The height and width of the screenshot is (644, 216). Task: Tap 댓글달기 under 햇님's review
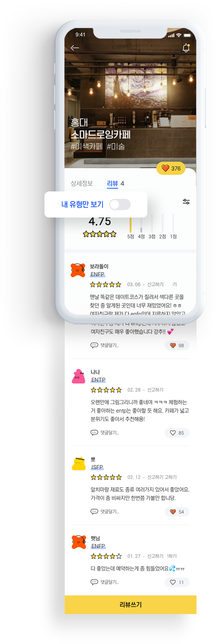(x=105, y=582)
